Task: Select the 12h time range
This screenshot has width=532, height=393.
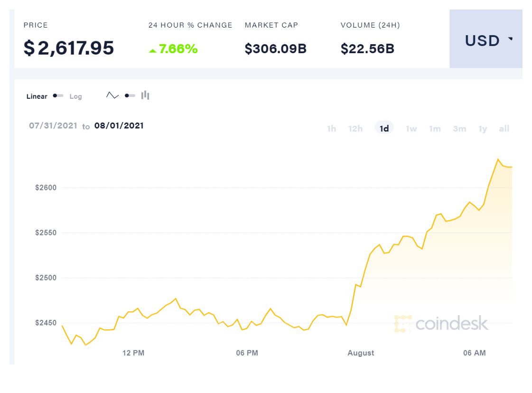Action: [355, 129]
